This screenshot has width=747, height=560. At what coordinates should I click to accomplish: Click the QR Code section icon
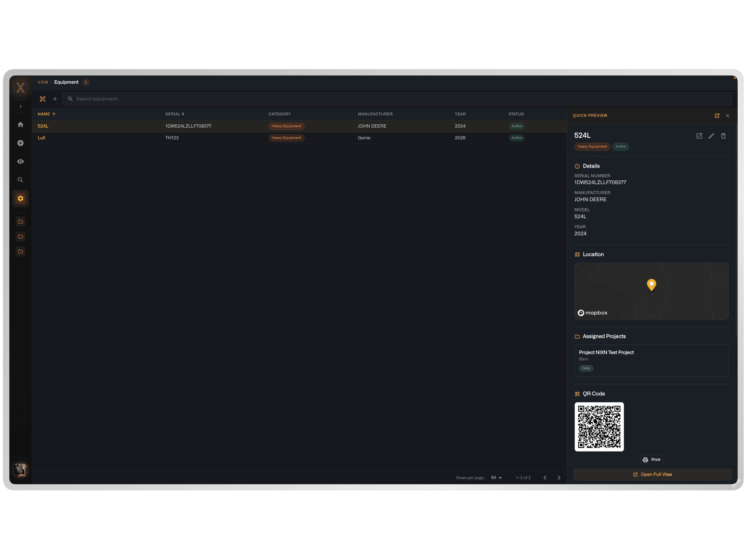click(577, 394)
